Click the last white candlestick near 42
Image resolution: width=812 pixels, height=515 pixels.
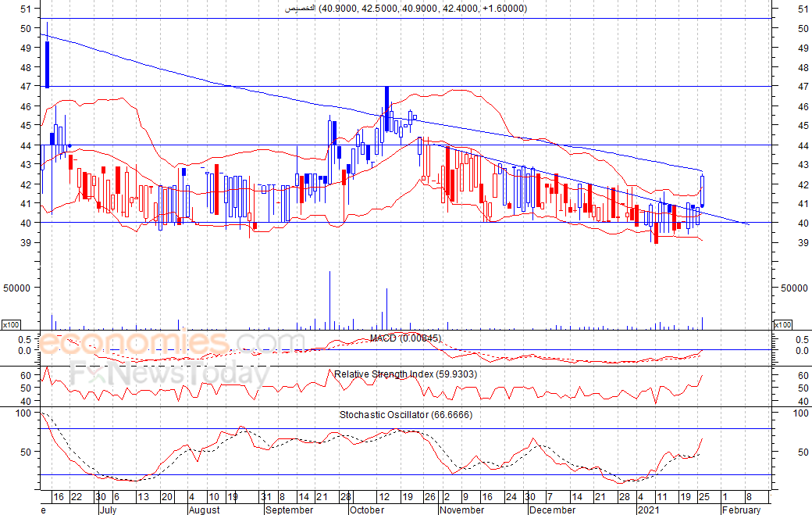pos(703,188)
